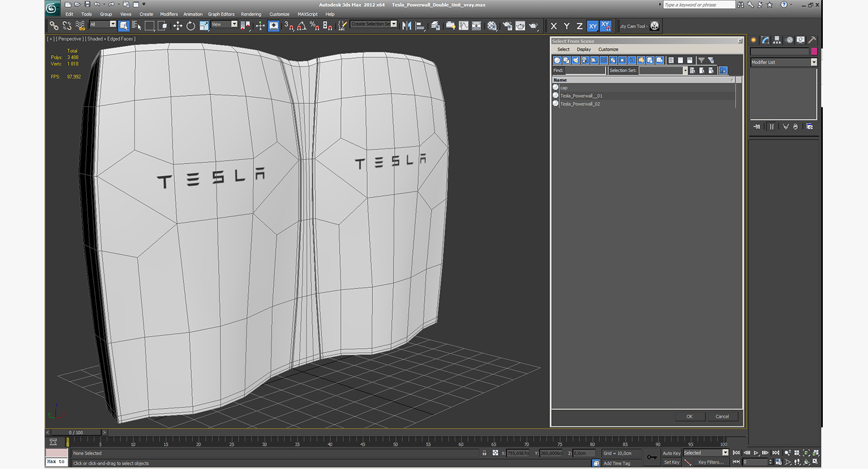Click Cancel in Select From Scene dialog
The image size is (868, 469).
click(x=723, y=416)
